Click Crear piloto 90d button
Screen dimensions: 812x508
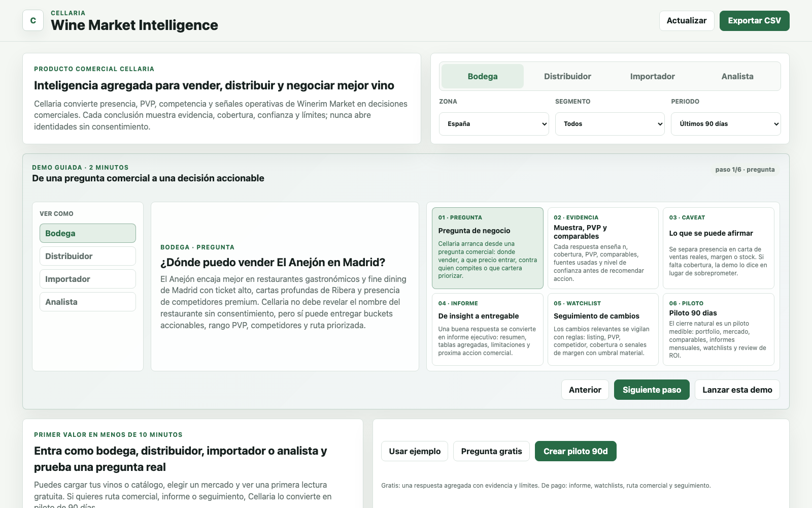click(576, 451)
